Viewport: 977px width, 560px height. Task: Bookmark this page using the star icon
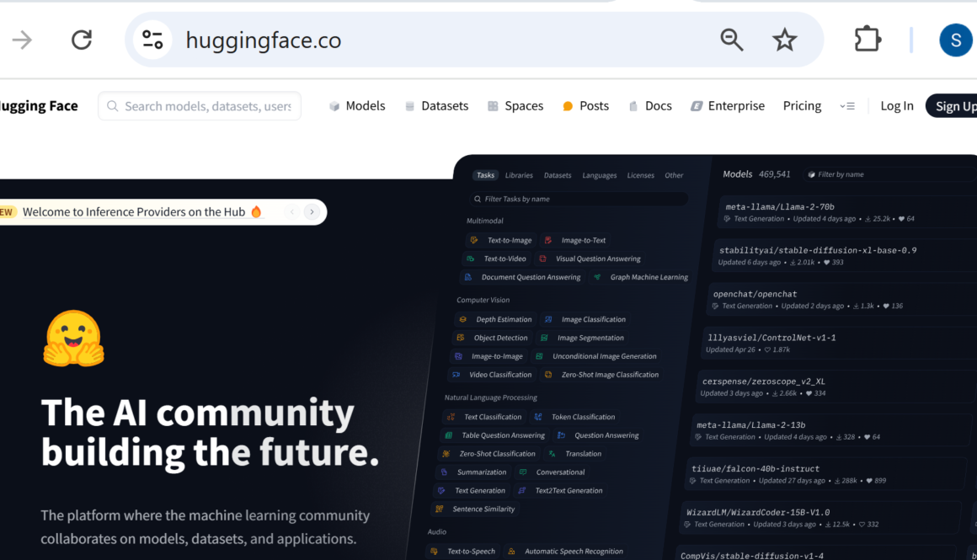[x=784, y=39]
